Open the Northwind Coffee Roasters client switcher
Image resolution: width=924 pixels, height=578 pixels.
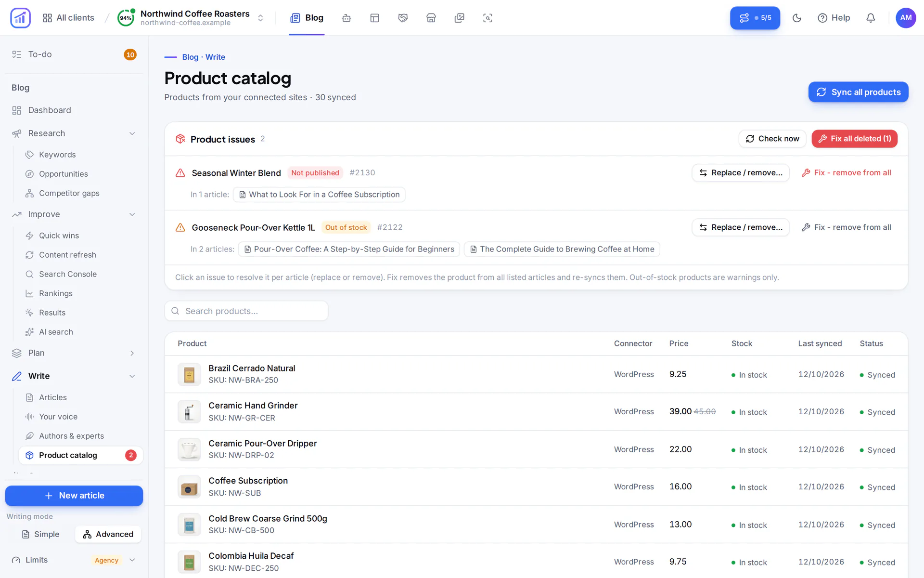(x=191, y=18)
